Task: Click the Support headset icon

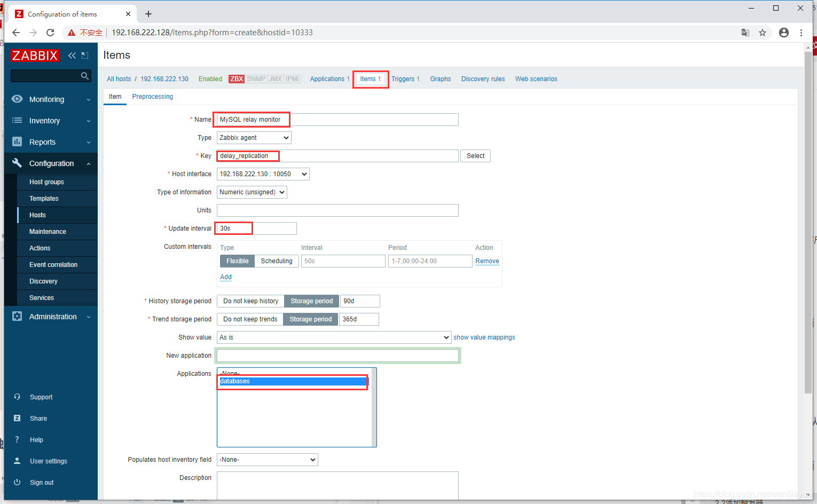Action: pyautogui.click(x=17, y=397)
